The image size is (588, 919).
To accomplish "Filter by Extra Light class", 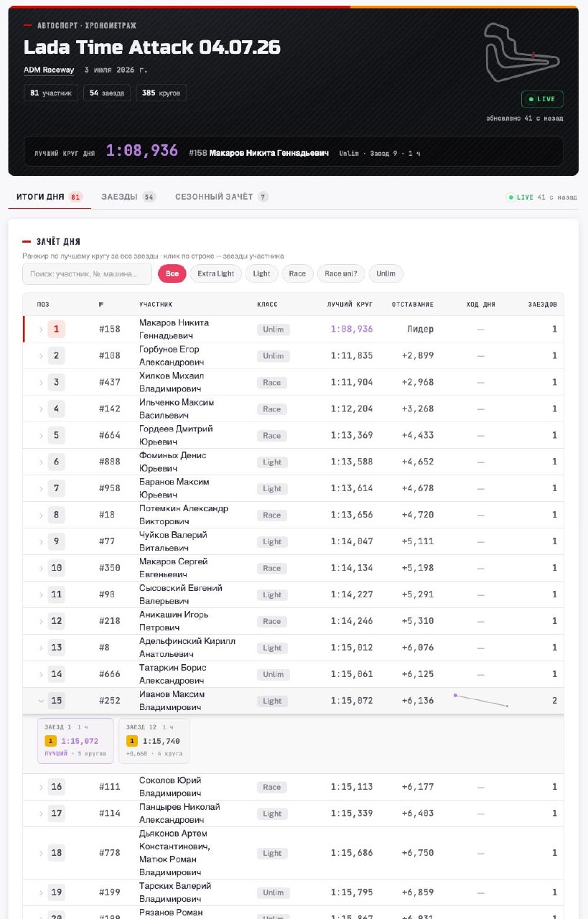I will tap(216, 274).
